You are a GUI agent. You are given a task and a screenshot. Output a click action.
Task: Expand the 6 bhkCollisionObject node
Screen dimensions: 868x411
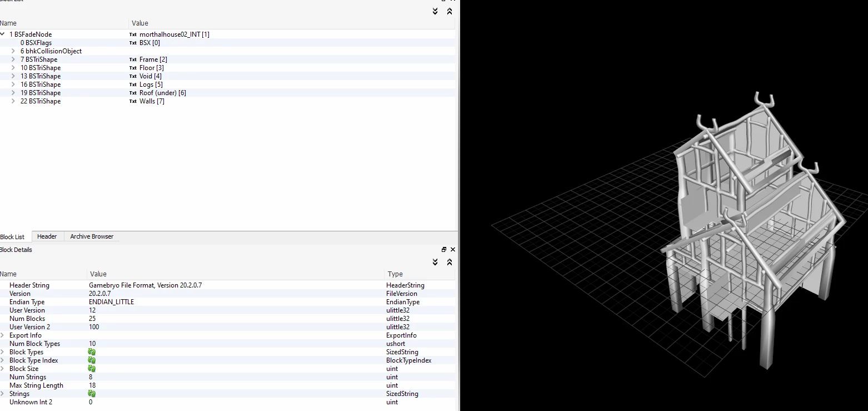pos(13,51)
